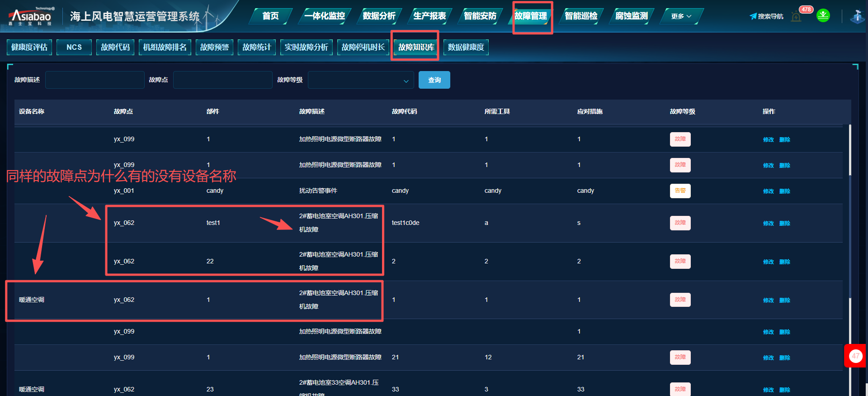Click the Asiabao logo
Viewport: 868px width, 396px height.
coord(31,17)
